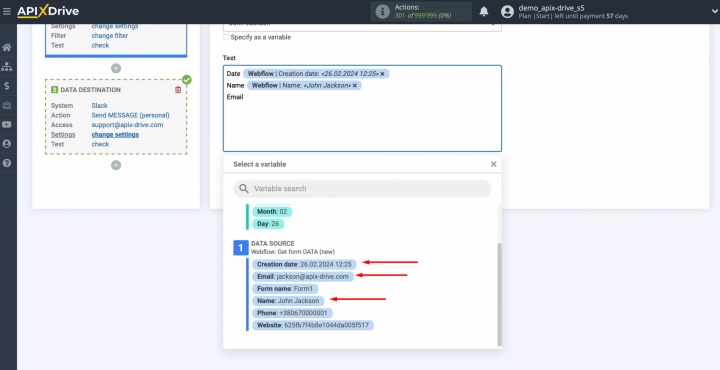Screen dimensions: 720x370
Task: Open the dropdown above Specify as a variable
Action: (362, 27)
